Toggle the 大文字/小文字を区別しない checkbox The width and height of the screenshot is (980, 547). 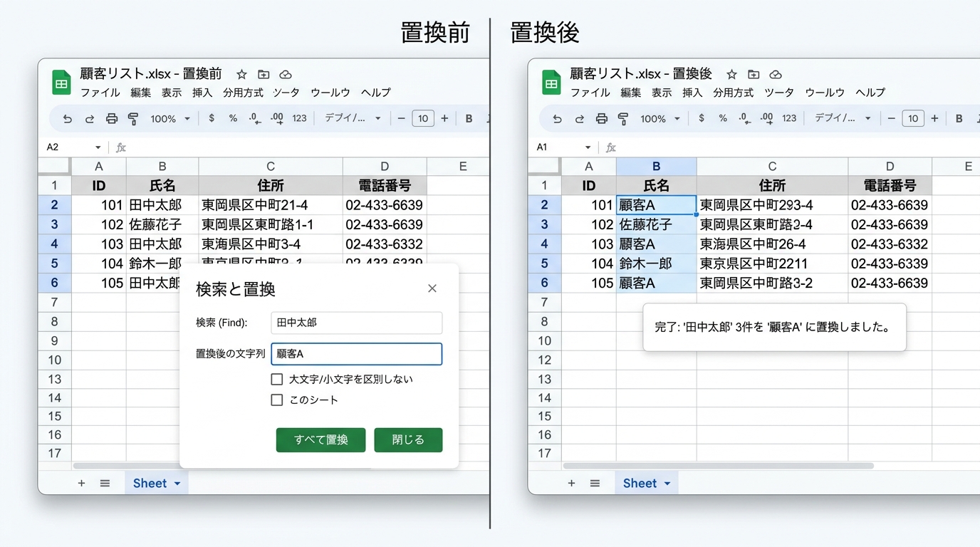tap(277, 380)
